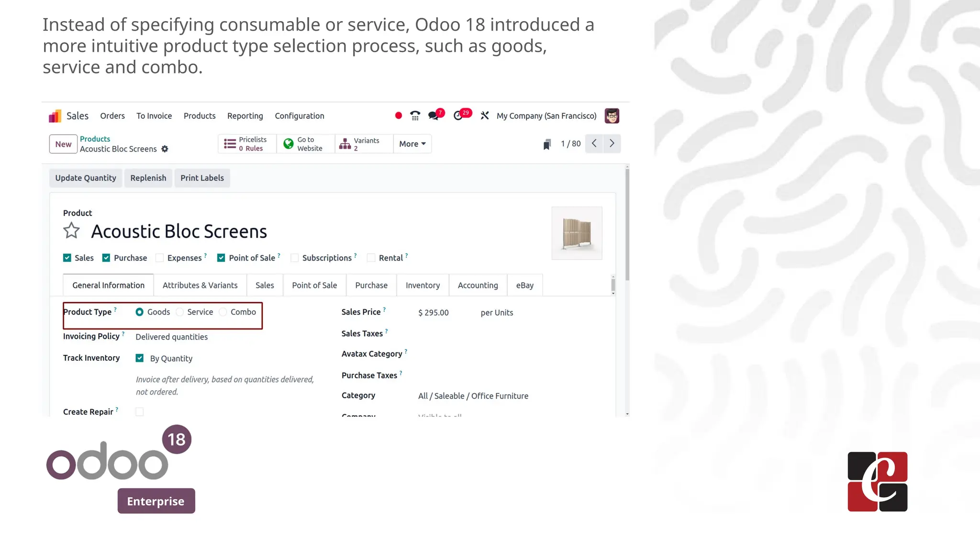Switch to General Information tab
980x551 pixels.
[108, 285]
